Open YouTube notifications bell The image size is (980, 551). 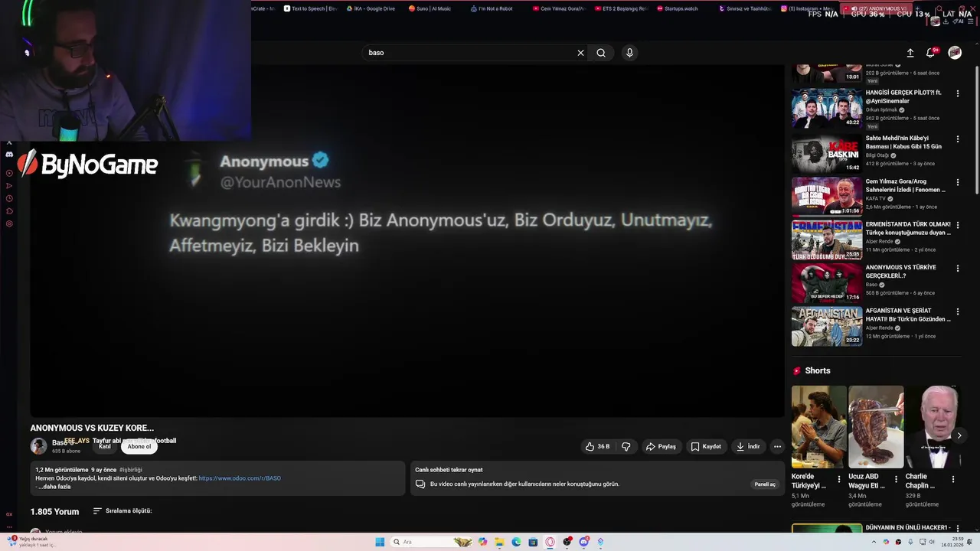(x=930, y=53)
